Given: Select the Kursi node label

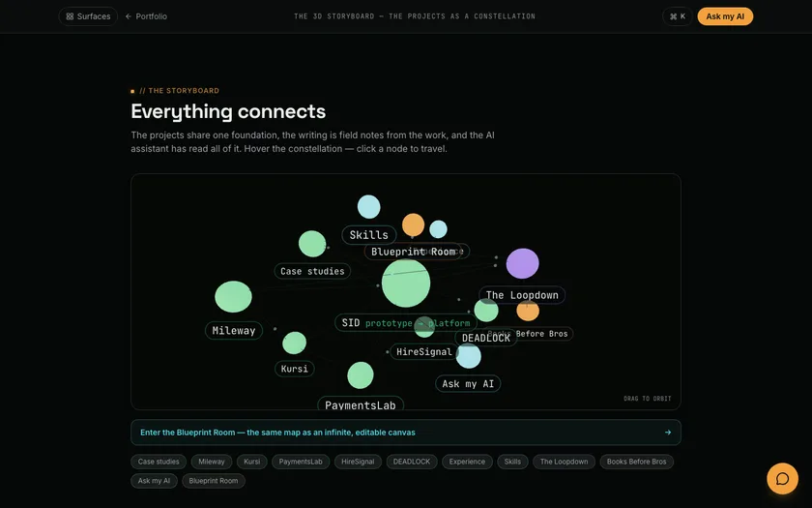Looking at the screenshot, I should (x=294, y=369).
